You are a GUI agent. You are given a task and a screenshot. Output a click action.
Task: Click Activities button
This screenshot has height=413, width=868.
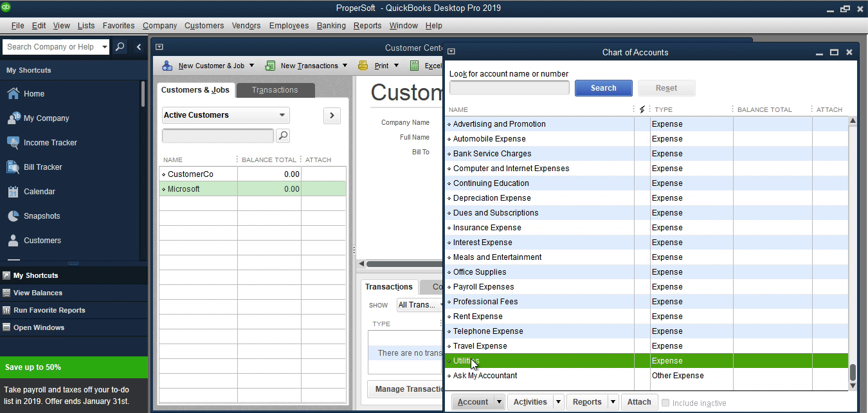click(530, 402)
